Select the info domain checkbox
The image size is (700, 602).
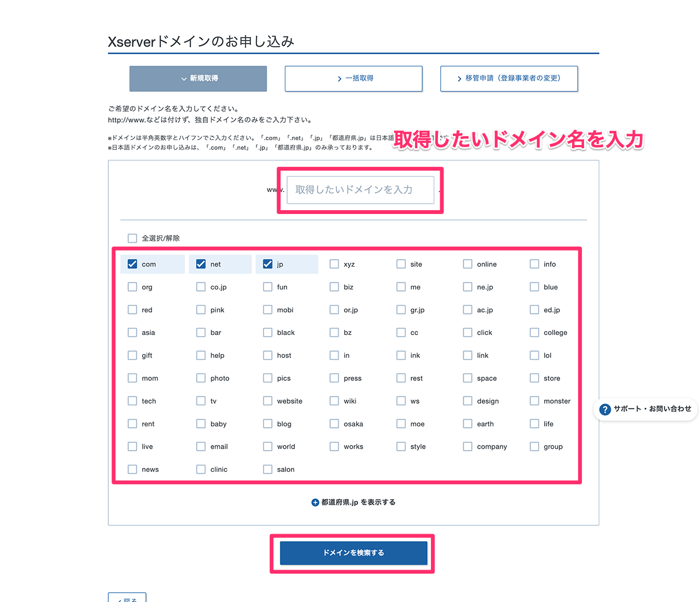coord(534,264)
